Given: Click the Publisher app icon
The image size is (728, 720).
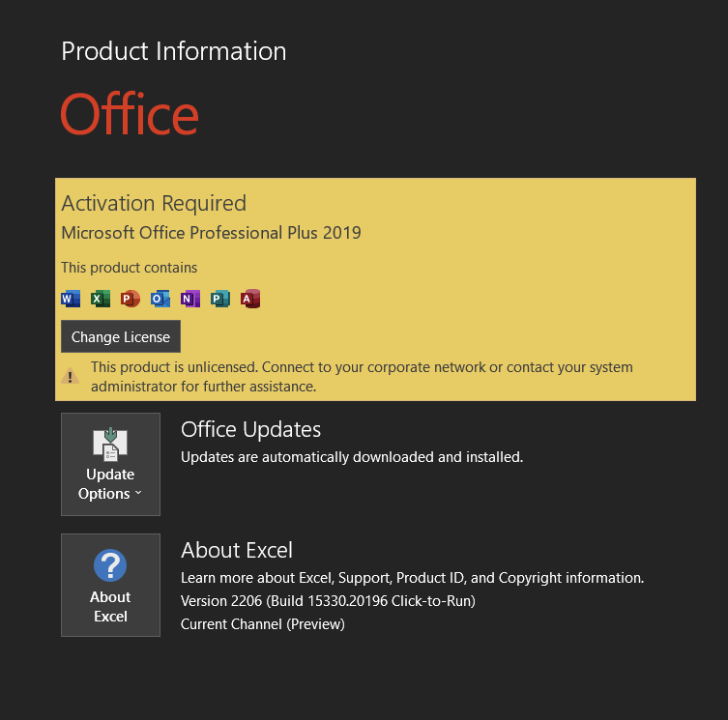Looking at the screenshot, I should 220,299.
